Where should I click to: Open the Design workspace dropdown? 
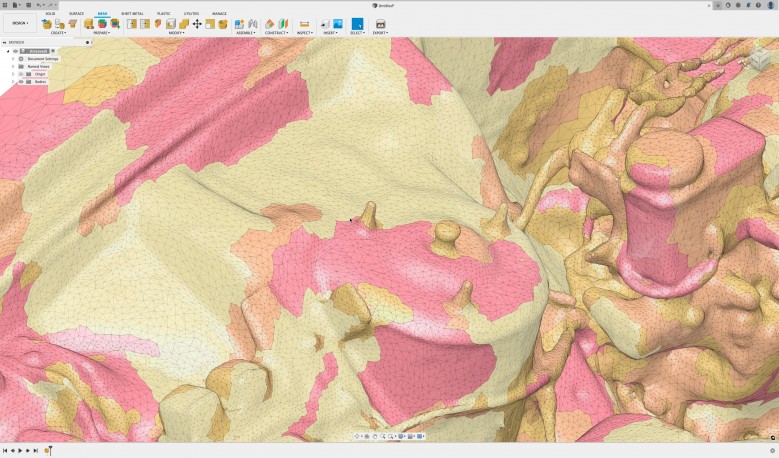tap(20, 22)
